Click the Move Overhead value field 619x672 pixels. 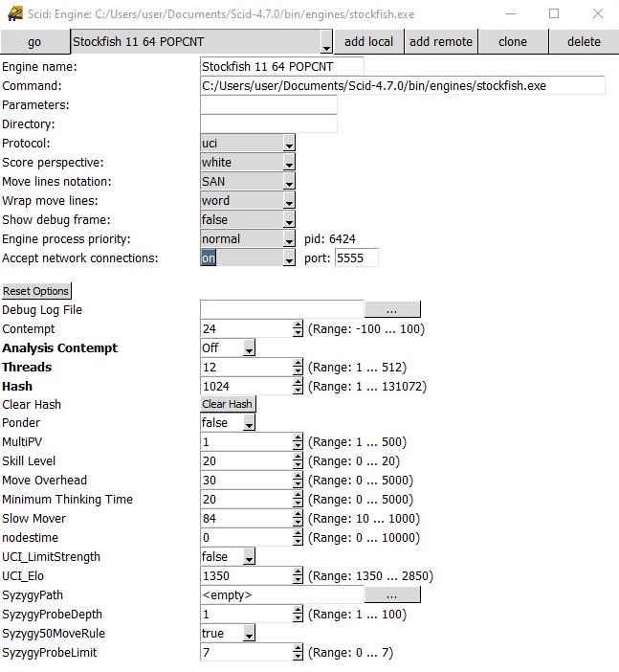click(x=246, y=480)
